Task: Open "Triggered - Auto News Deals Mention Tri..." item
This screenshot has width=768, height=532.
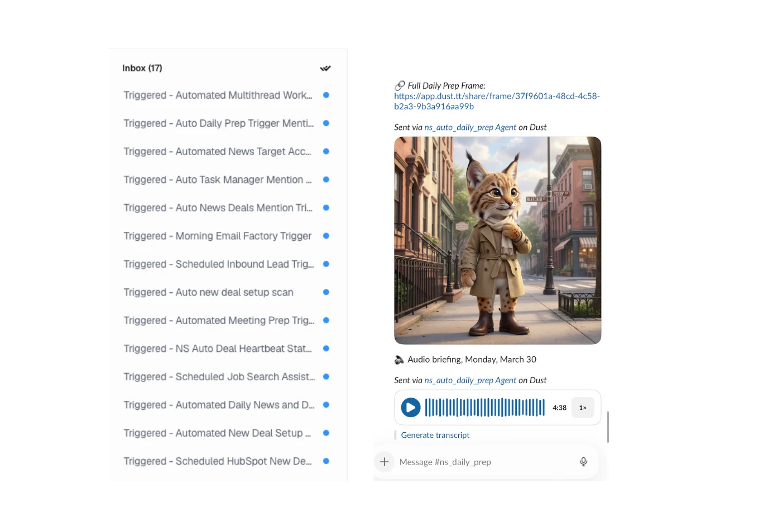Action: [218, 208]
